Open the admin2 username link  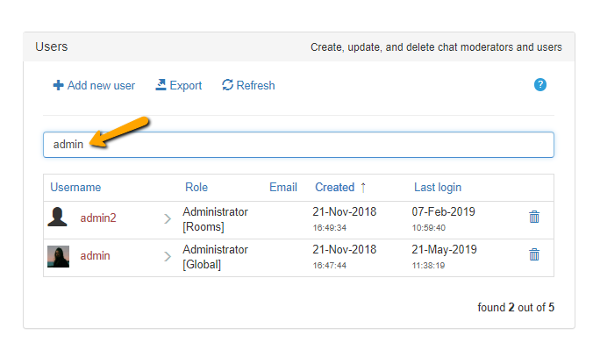coord(98,218)
